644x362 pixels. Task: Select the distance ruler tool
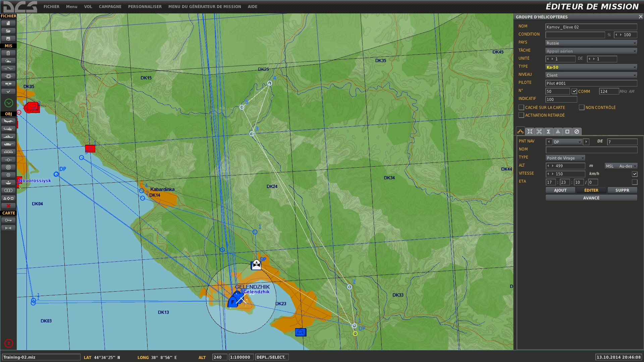(8, 228)
